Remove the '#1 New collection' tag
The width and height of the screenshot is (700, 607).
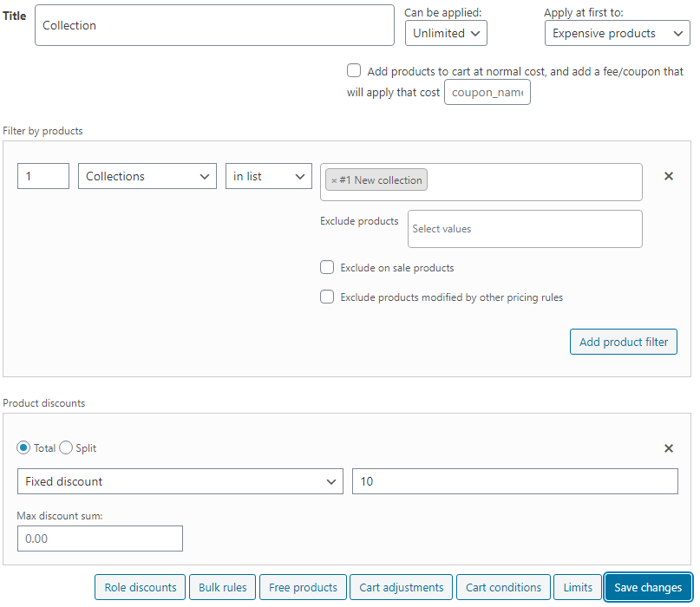[x=334, y=180]
